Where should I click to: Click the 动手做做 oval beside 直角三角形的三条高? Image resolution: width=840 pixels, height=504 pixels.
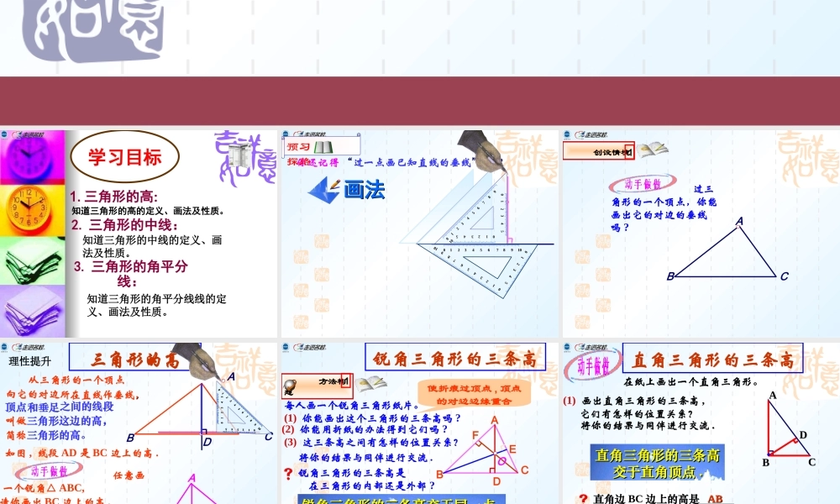(592, 365)
